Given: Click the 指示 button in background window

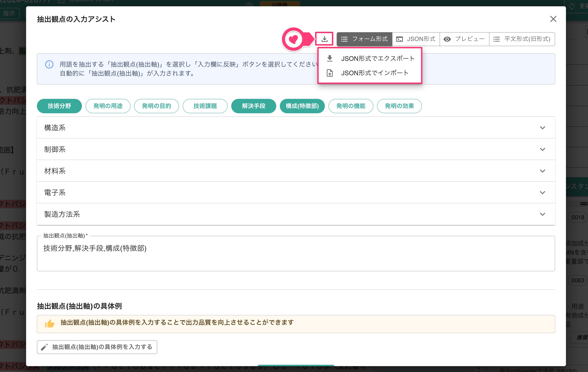Looking at the screenshot, I should pyautogui.click(x=9, y=13).
